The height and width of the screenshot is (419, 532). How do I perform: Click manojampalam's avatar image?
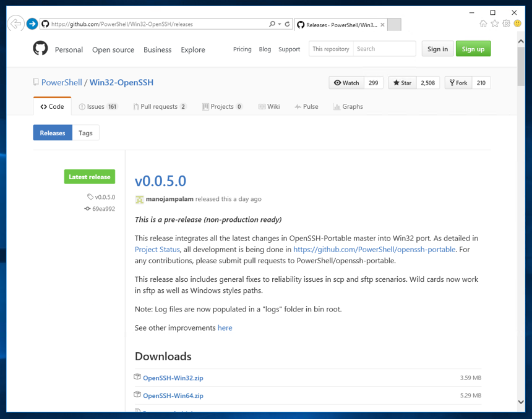click(139, 200)
